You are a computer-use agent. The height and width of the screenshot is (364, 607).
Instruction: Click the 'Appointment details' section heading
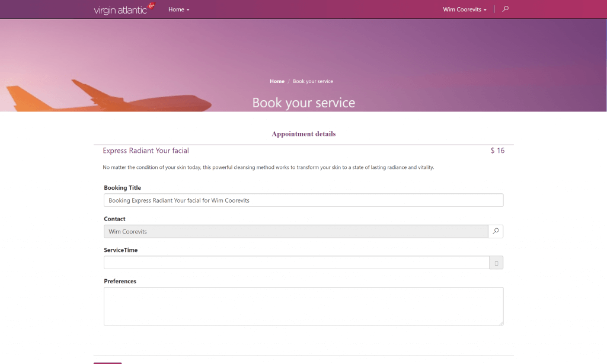303,134
